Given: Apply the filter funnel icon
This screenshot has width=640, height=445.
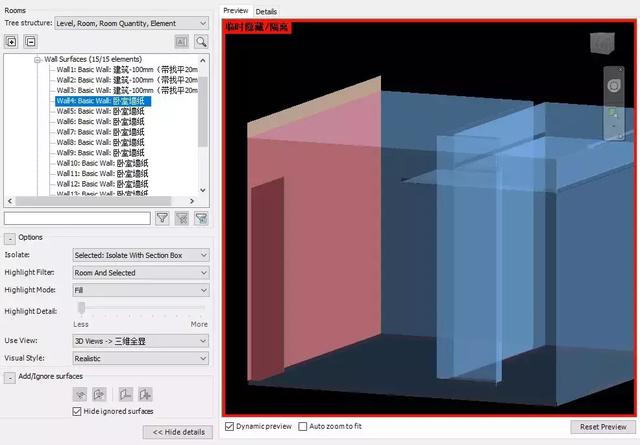Looking at the screenshot, I should click(162, 218).
